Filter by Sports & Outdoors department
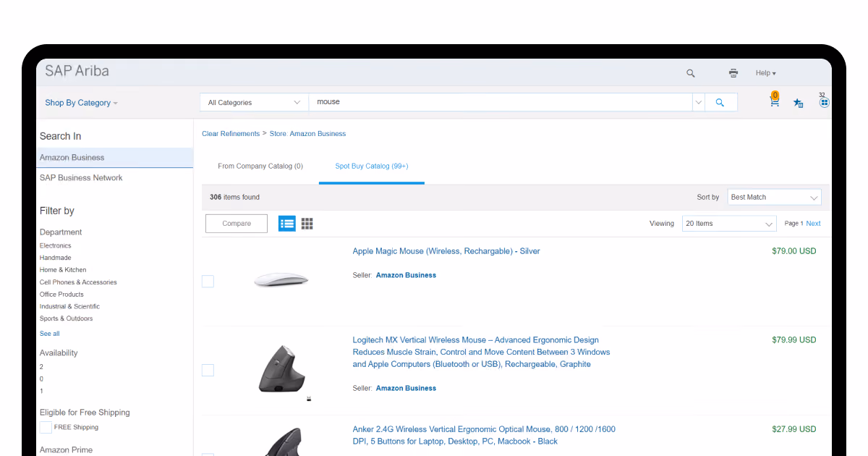The width and height of the screenshot is (868, 456). [66, 318]
